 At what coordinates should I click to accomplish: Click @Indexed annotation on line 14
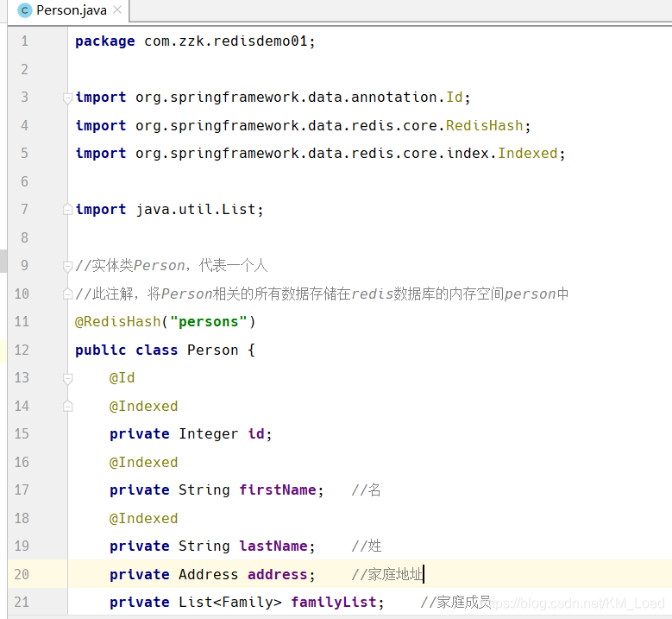click(143, 407)
